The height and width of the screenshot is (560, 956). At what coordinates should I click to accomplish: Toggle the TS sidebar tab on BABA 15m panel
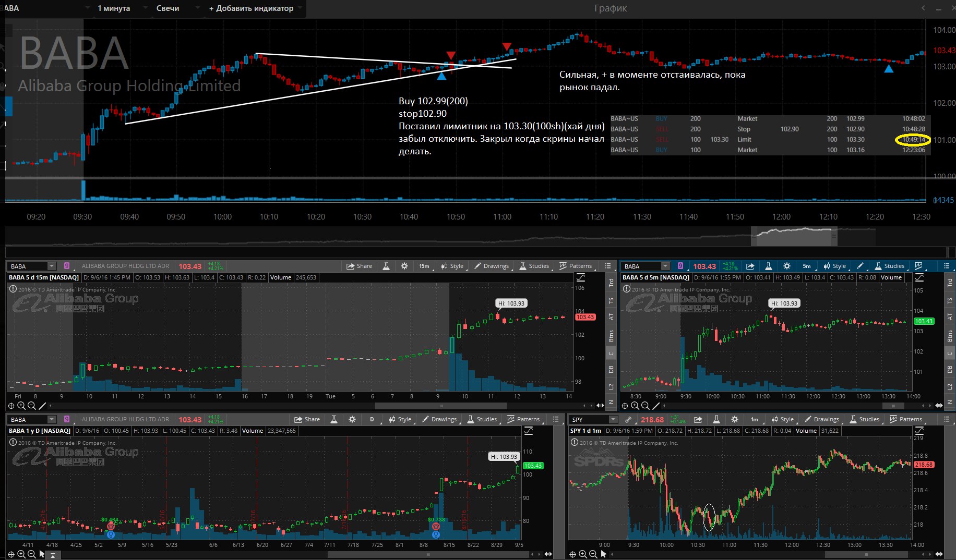pyautogui.click(x=611, y=300)
